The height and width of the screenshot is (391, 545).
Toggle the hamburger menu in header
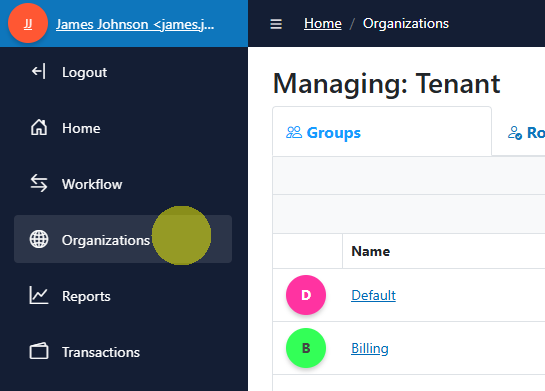click(x=276, y=24)
